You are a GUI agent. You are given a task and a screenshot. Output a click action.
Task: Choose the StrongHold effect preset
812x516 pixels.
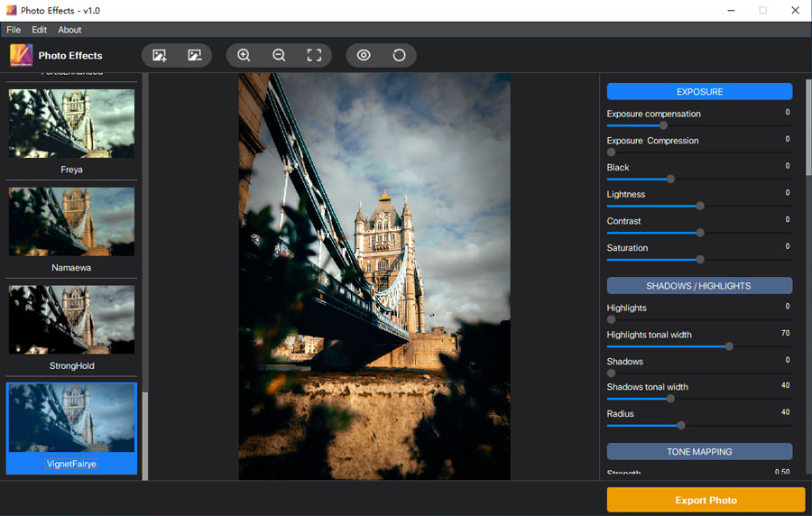click(71, 320)
